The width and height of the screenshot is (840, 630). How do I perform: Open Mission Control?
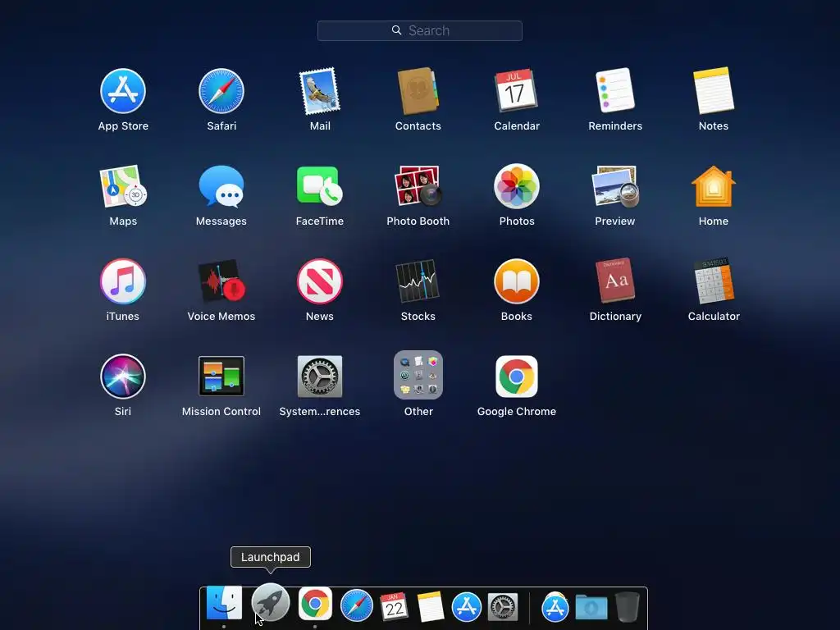click(221, 376)
